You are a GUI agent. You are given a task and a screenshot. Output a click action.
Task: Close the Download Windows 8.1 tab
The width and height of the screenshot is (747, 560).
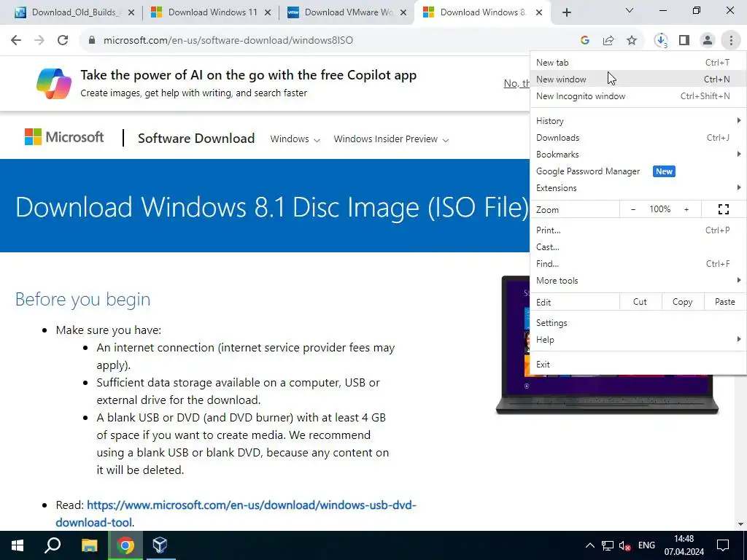[x=539, y=12]
